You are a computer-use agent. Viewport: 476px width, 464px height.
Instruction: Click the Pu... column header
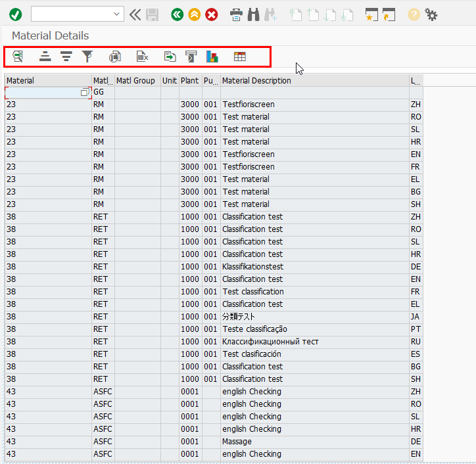pyautogui.click(x=211, y=80)
